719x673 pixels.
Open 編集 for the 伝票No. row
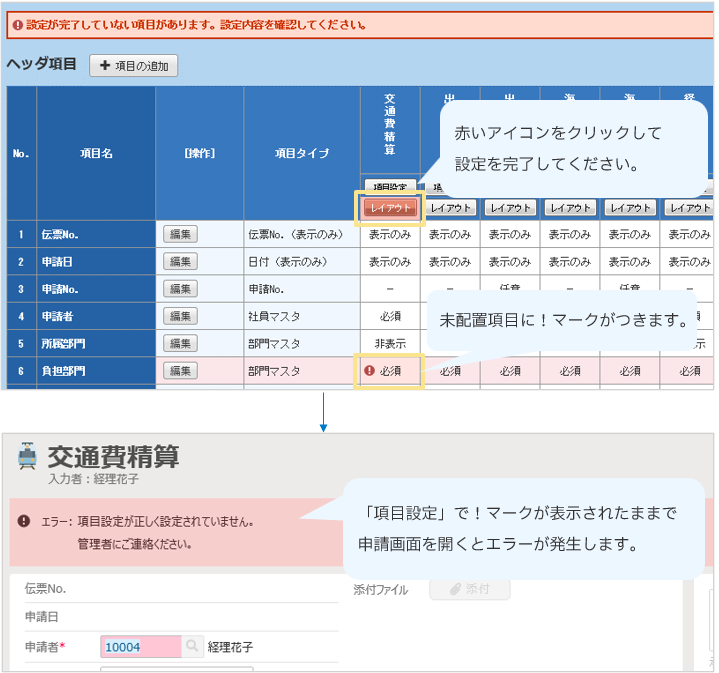pos(180,234)
